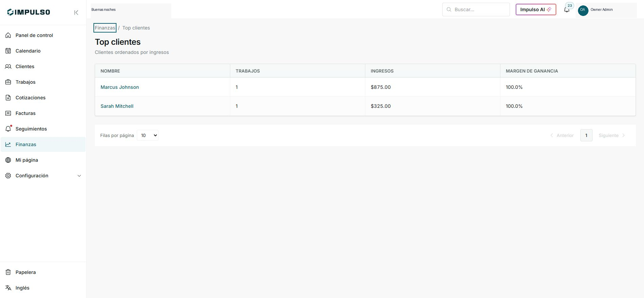Screen dimensions: 644x298
Task: Click the Facturas invoice icon
Action: (8, 113)
